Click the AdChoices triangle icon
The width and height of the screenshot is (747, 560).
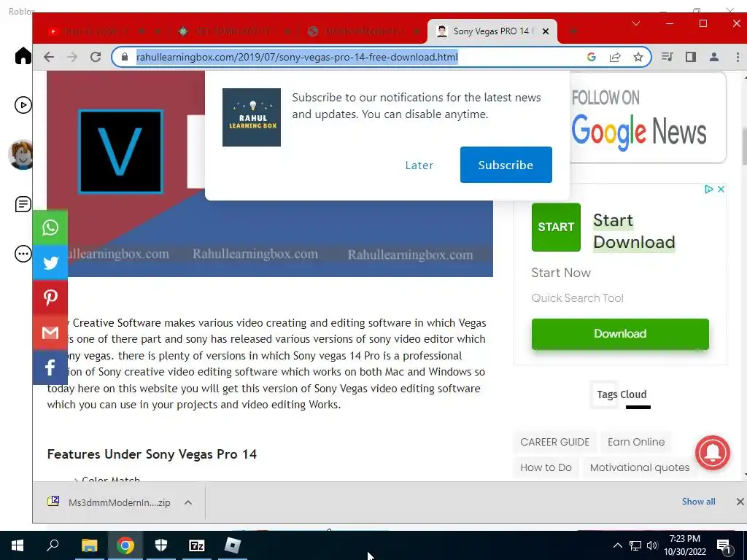[709, 189]
